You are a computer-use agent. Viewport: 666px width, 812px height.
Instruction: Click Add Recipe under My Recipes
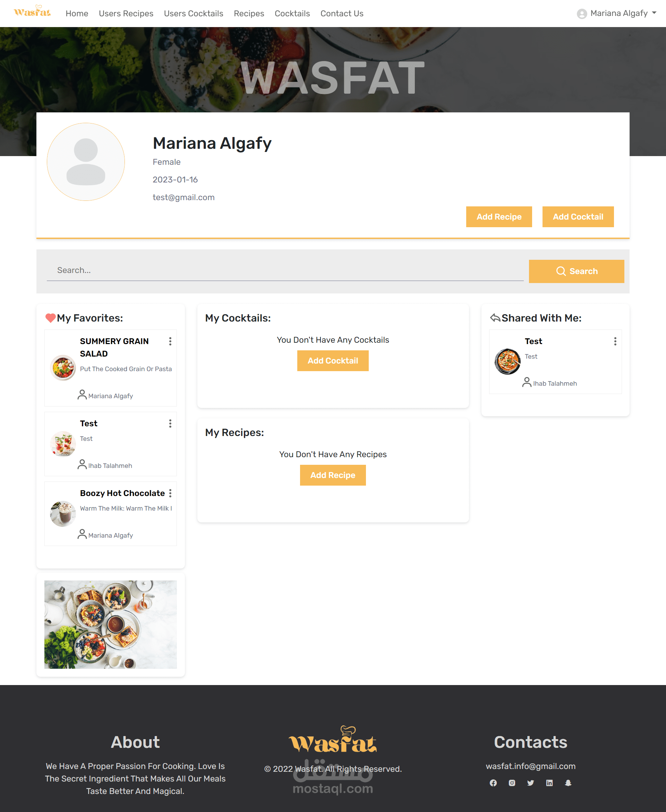pos(333,475)
